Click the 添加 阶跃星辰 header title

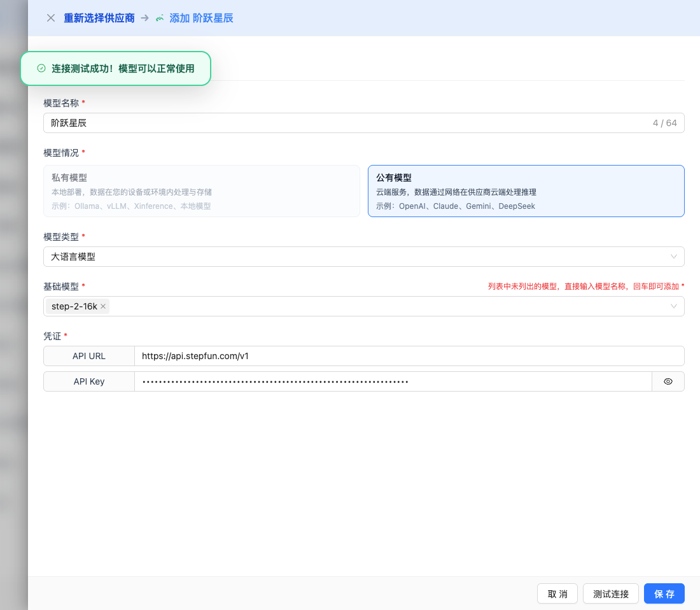pyautogui.click(x=201, y=18)
